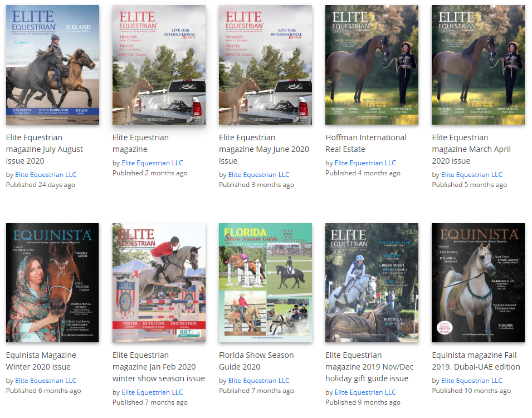532x418 pixels.
Task: Click title 'Elite Equestrian magazine 2019 Nov/Dec holiday gift guide issue'
Action: tap(369, 367)
